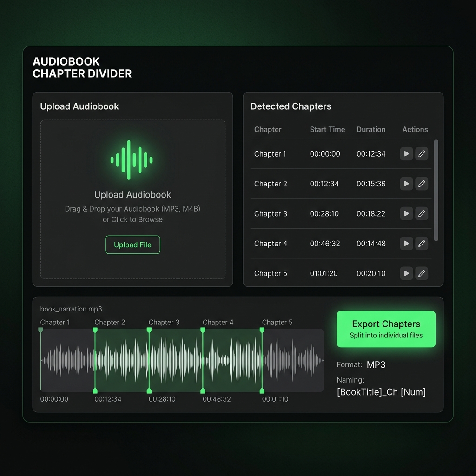476x476 pixels.
Task: Click the book_narration.mp3 file name
Action: pos(71,309)
